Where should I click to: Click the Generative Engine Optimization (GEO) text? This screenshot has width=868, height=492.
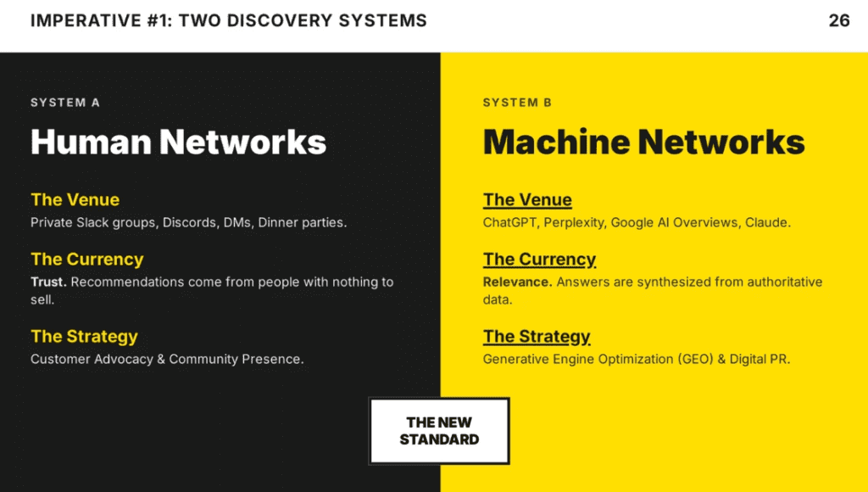(x=636, y=359)
